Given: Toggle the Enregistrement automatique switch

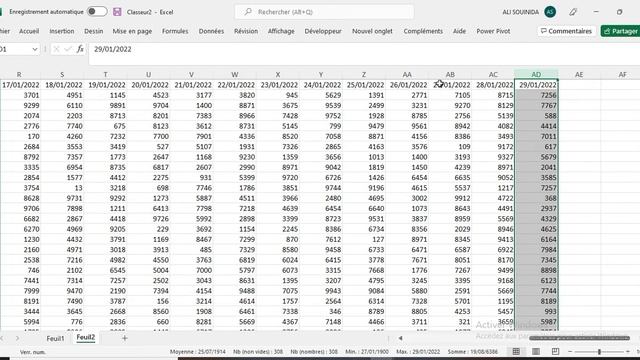Looking at the screenshot, I should (x=97, y=11).
